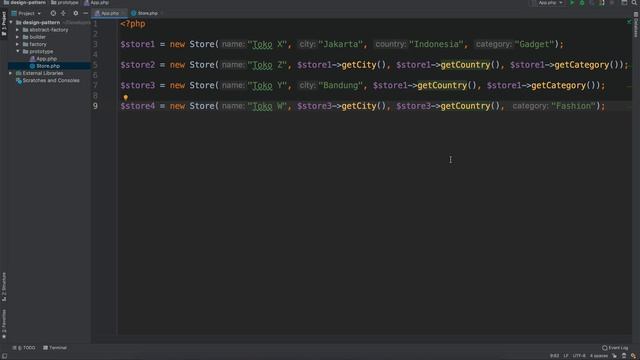The height and width of the screenshot is (360, 640).
Task: Click the project layout icon near the search magnifier
Action: click(624, 3)
